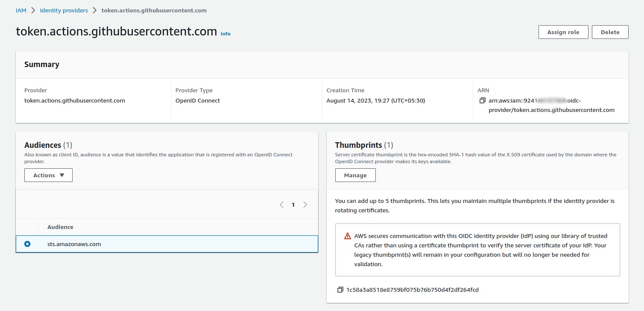This screenshot has width=644, height=311.
Task: Click the ARN value text in Summary
Action: tap(551, 106)
